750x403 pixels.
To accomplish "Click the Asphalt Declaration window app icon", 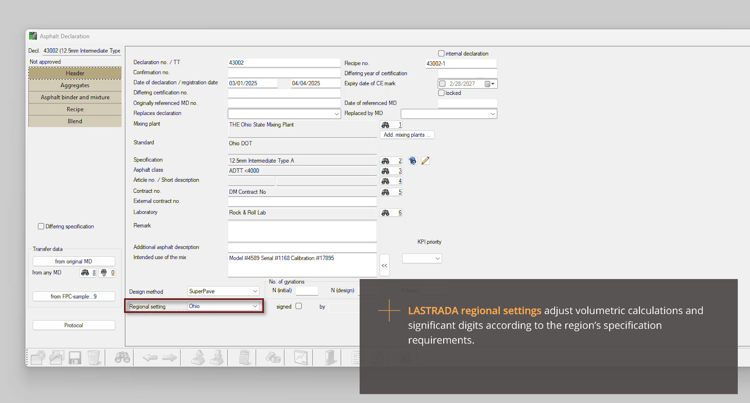I will coord(33,36).
